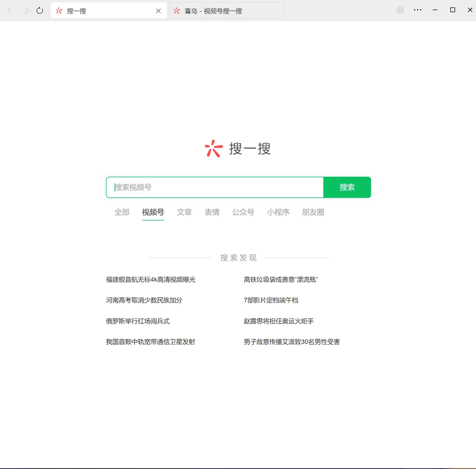
Task: Click the 搜一搜 favicon on first tab
Action: [59, 11]
